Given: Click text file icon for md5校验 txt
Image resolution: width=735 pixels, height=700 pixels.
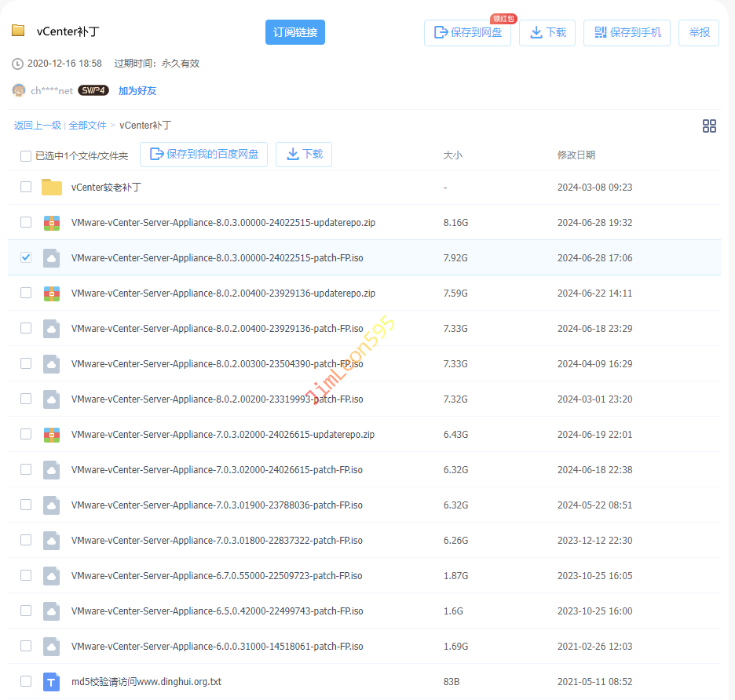Looking at the screenshot, I should pyautogui.click(x=52, y=682).
